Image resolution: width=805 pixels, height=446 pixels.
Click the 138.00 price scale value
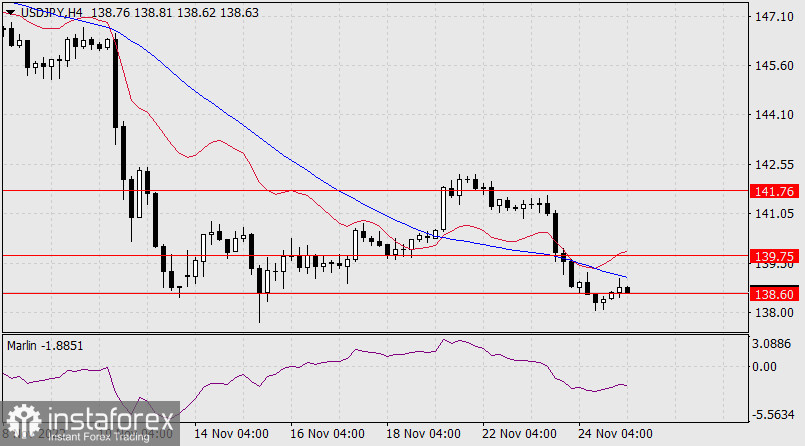[x=774, y=313]
